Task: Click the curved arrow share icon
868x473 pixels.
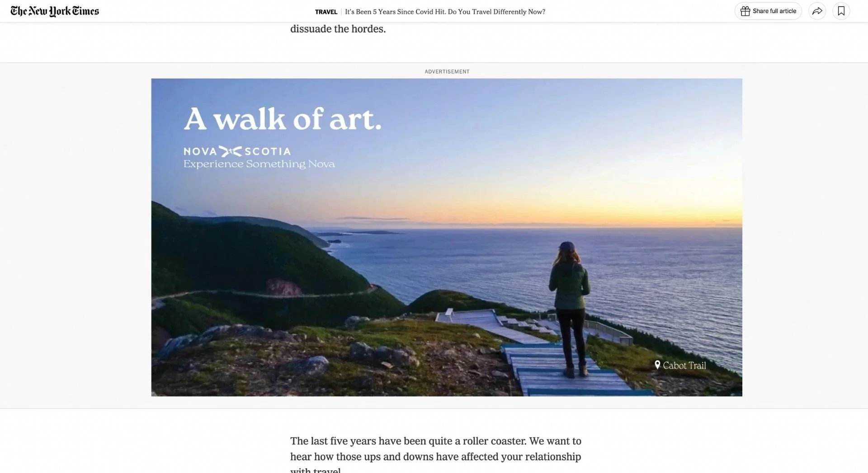Action: 817,11
